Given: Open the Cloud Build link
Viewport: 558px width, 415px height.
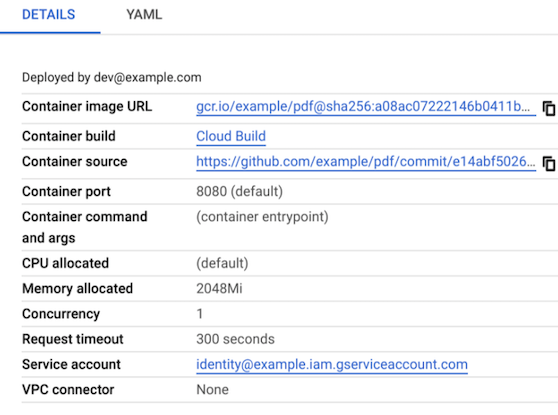Looking at the screenshot, I should pyautogui.click(x=231, y=136).
